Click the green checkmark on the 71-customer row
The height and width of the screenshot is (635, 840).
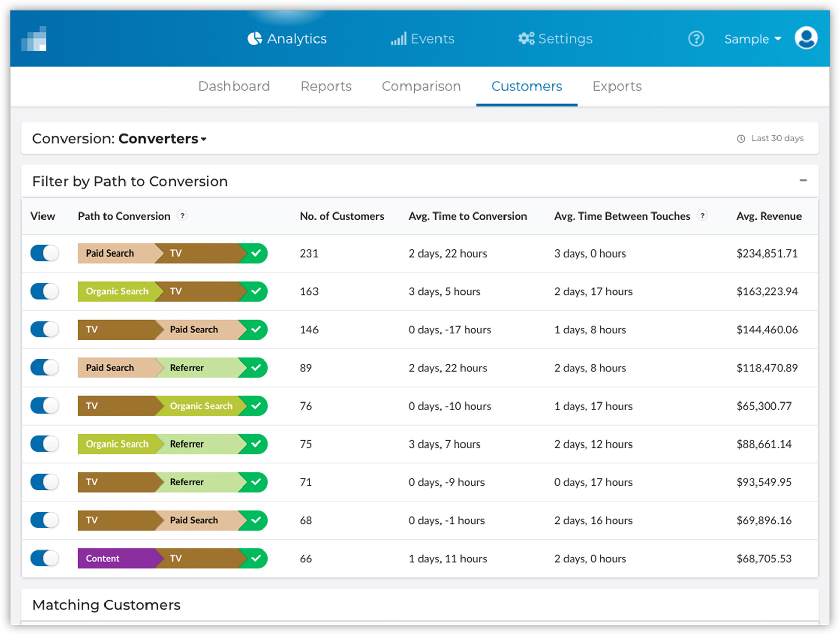click(x=256, y=482)
